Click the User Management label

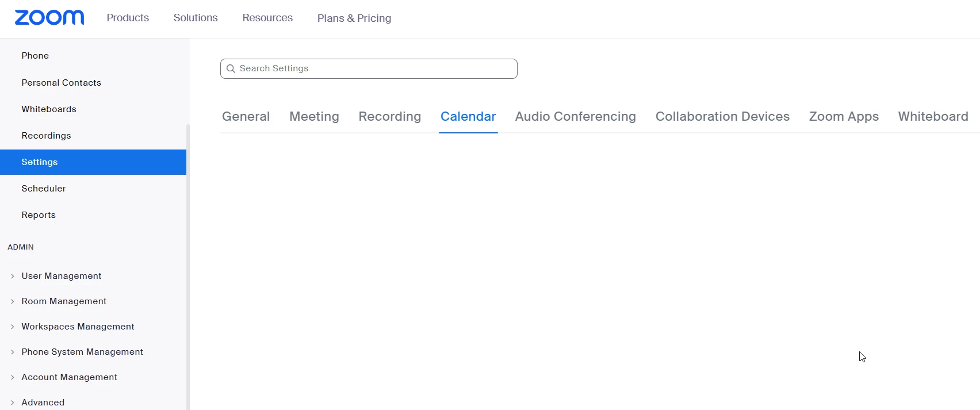coord(62,276)
